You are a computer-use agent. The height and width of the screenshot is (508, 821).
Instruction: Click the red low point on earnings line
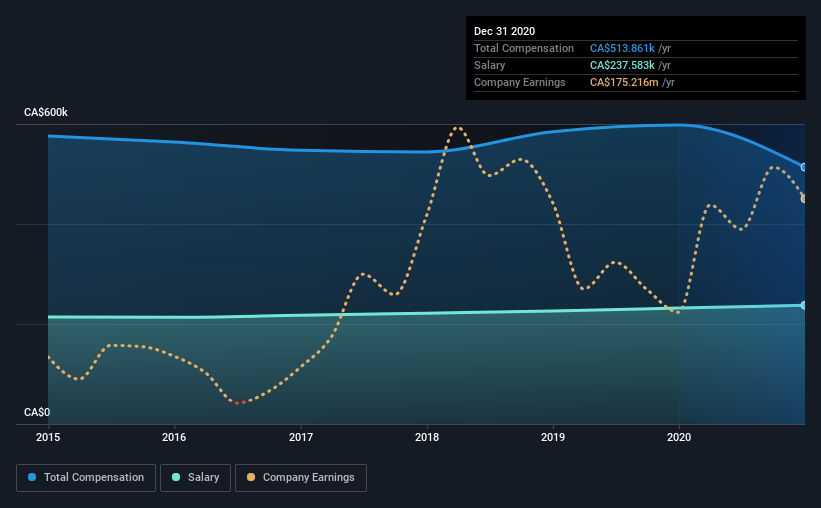[x=239, y=403]
